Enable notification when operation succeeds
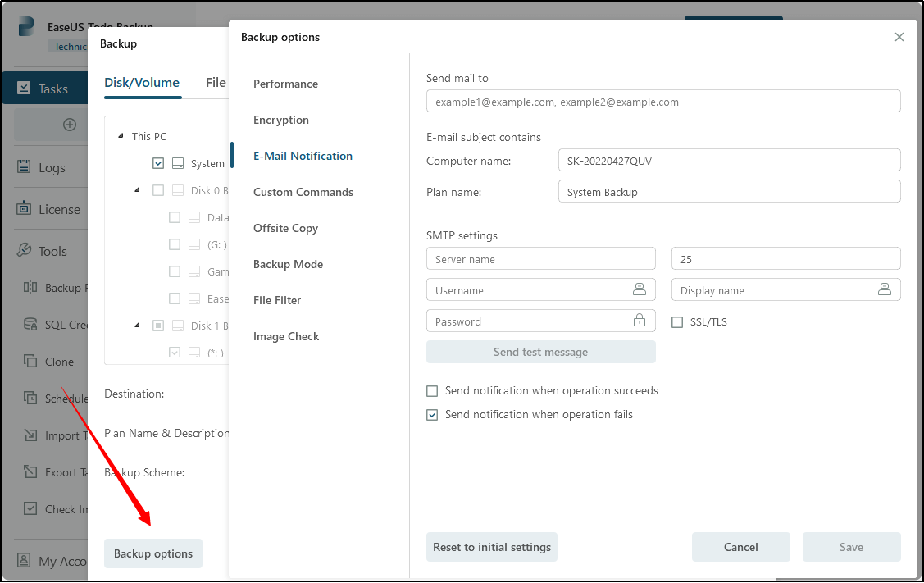This screenshot has height=583, width=924. pyautogui.click(x=432, y=391)
